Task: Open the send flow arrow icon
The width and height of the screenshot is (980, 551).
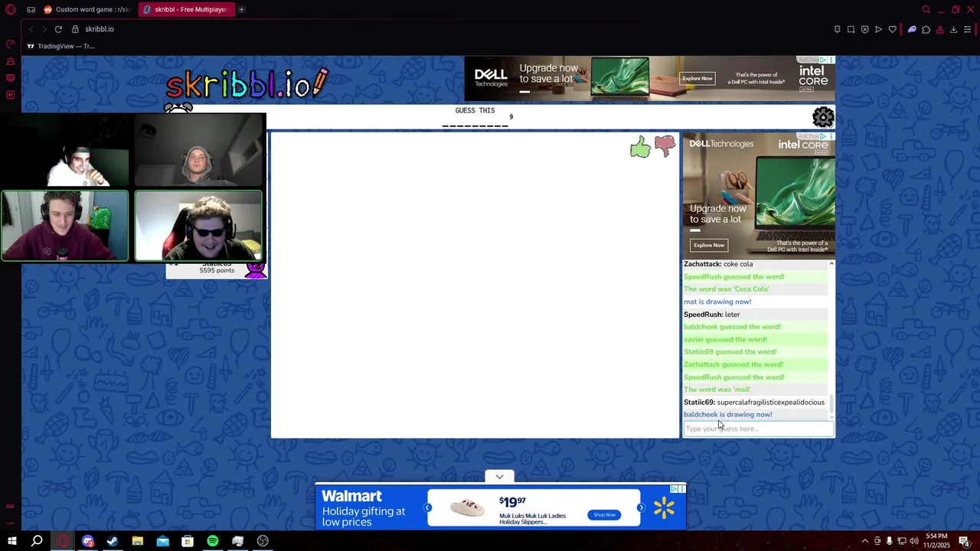Action: click(x=878, y=29)
